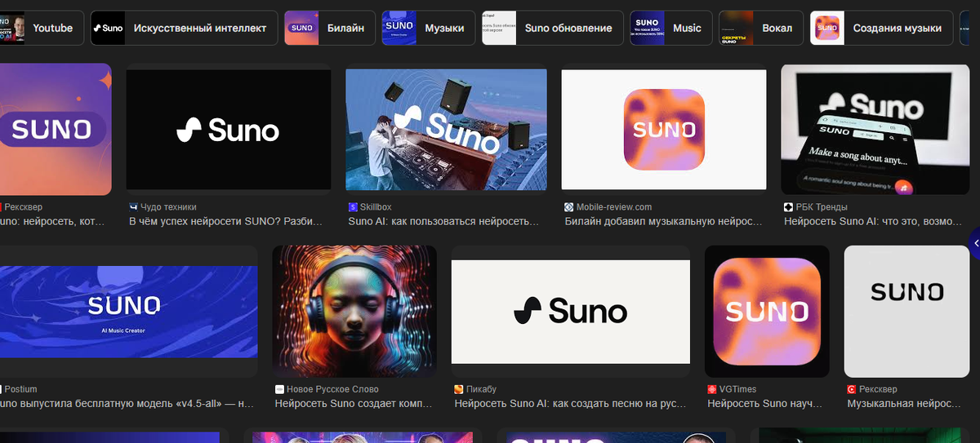Click the Новое Русское Слово favicon
This screenshot has height=443, width=980.
click(280, 389)
